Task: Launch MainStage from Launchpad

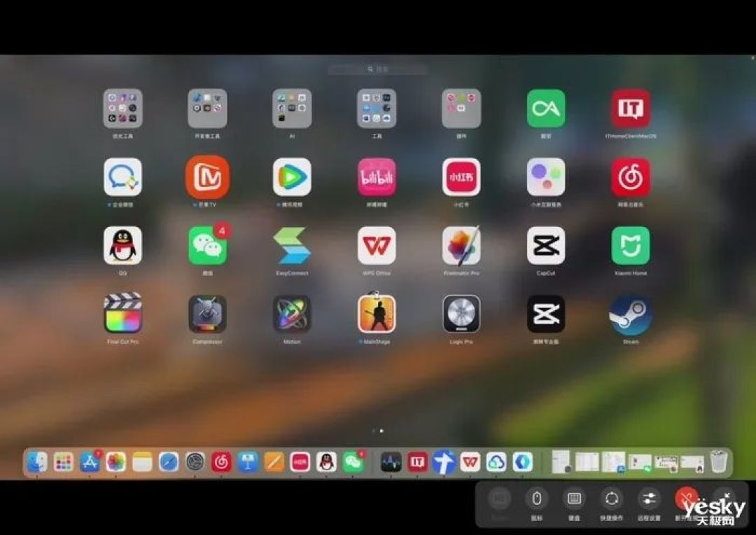Action: [x=377, y=314]
